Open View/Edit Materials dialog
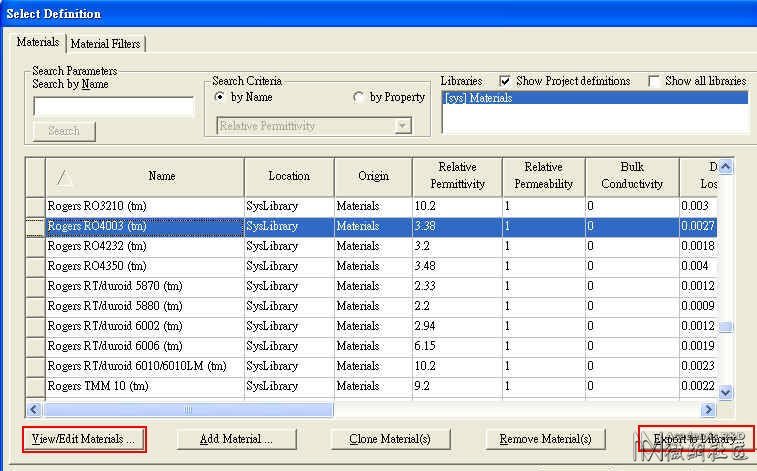Image resolution: width=757 pixels, height=471 pixels. [x=84, y=439]
